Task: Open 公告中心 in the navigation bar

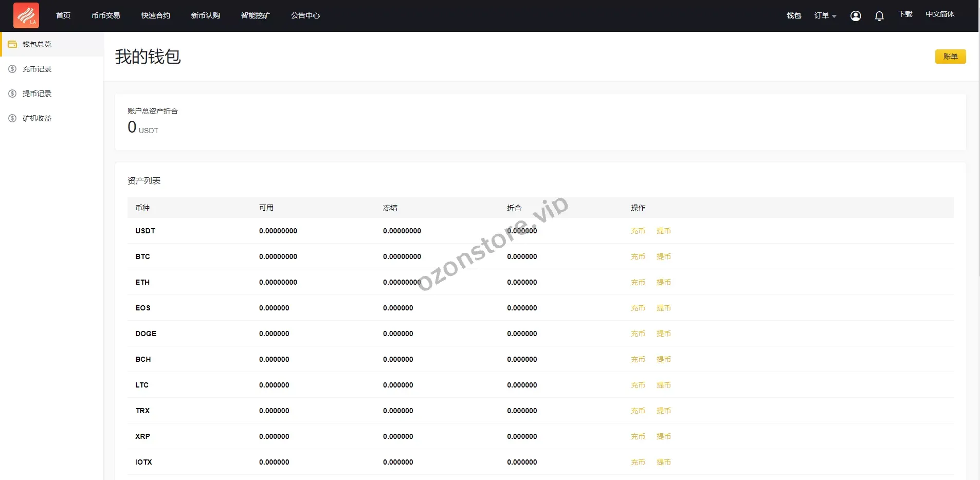Action: point(305,16)
